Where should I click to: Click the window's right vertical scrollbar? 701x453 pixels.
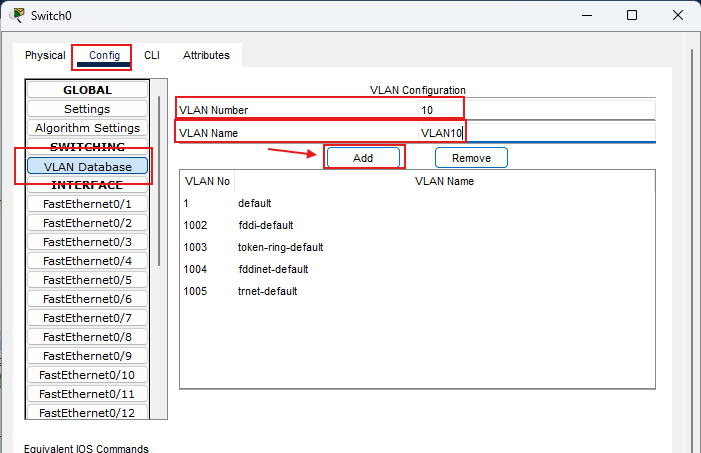point(693,250)
